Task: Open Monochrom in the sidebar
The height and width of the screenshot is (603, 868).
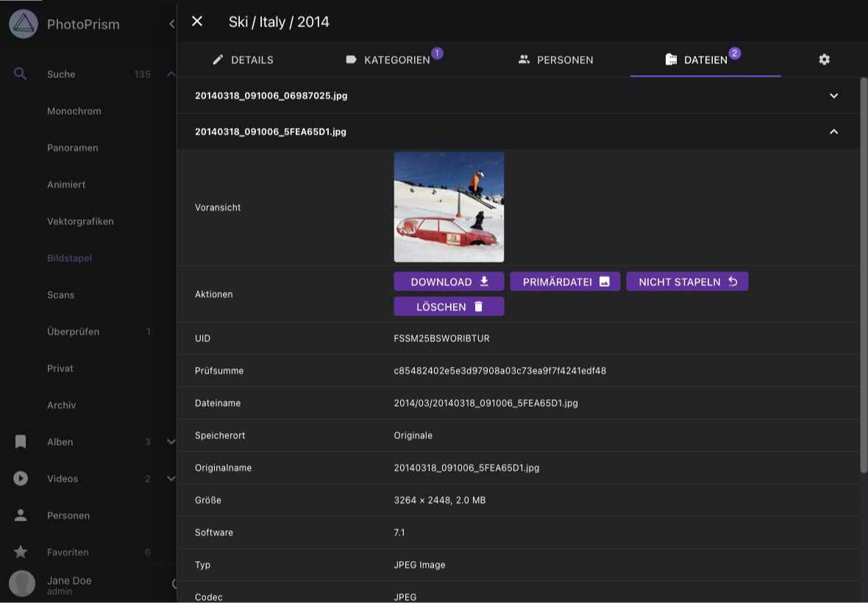Action: click(x=74, y=111)
